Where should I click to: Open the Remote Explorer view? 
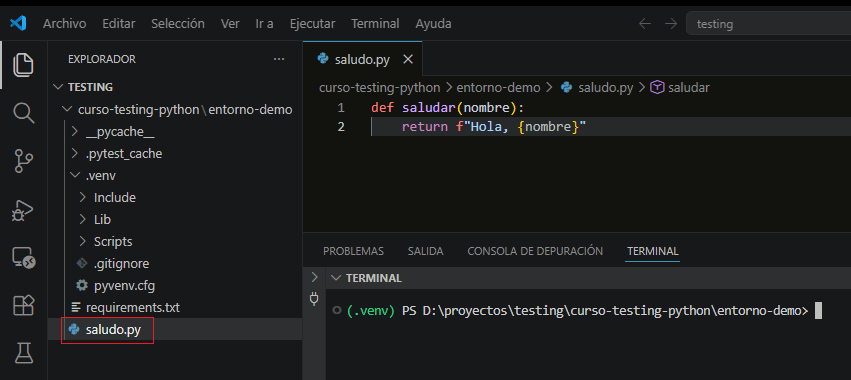(23, 257)
